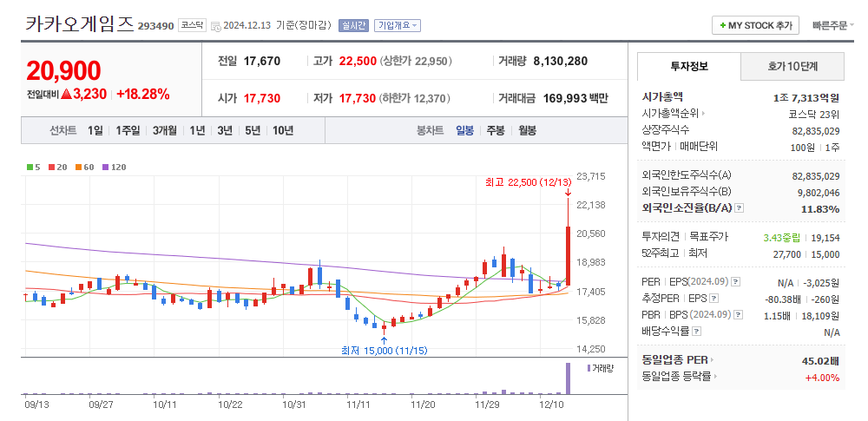Click the 동일업종 PER value 45.02배
The image size is (868, 421).
click(x=820, y=361)
